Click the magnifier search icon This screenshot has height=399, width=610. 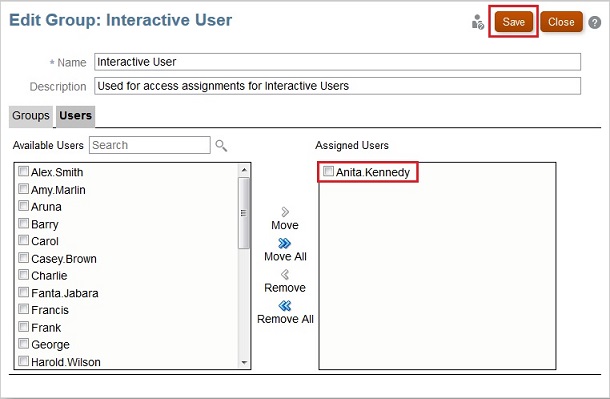pyautogui.click(x=221, y=145)
